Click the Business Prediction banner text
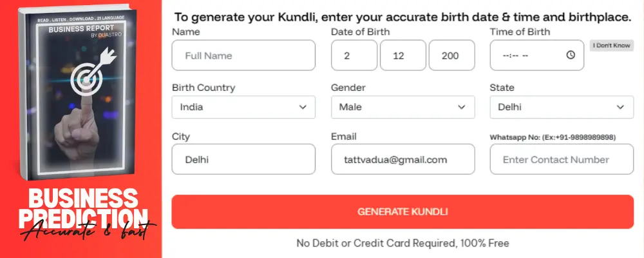This screenshot has height=258, width=644. [x=82, y=208]
